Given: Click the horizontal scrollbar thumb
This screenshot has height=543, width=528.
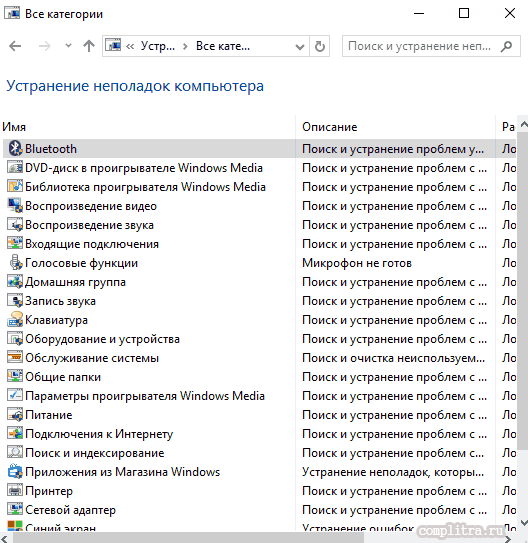Looking at the screenshot, I should (189, 538).
